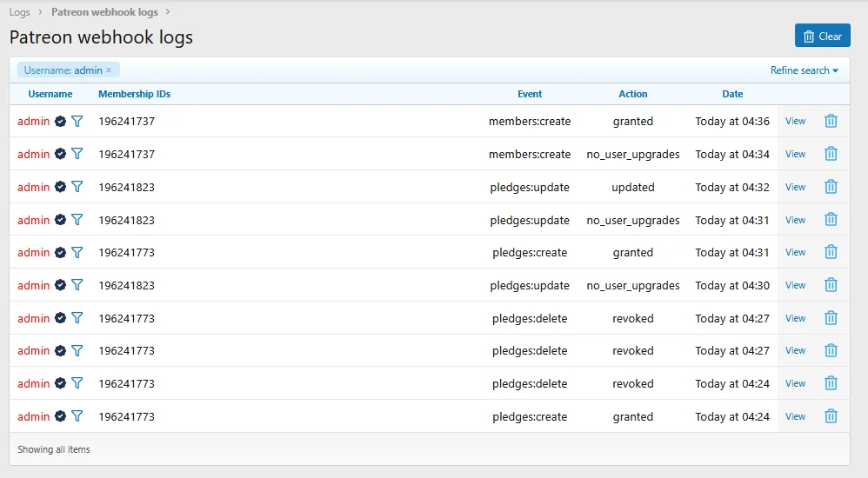Select membership ID 196241823 in 04:32 row
Screen dimensions: 868x478
click(x=127, y=187)
